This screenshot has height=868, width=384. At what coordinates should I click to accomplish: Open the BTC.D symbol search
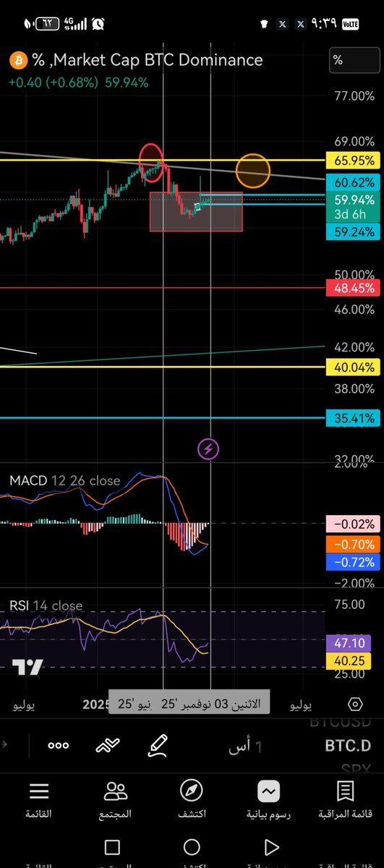coord(347,746)
